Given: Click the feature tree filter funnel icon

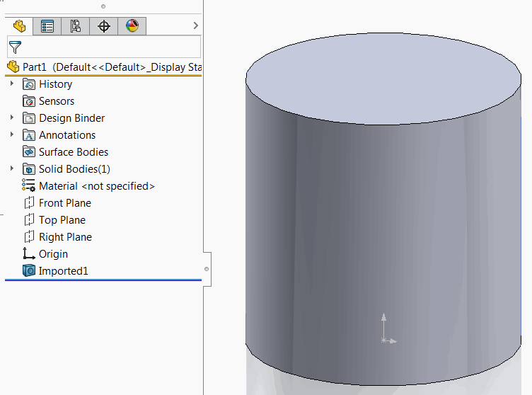Looking at the screenshot, I should pos(15,47).
